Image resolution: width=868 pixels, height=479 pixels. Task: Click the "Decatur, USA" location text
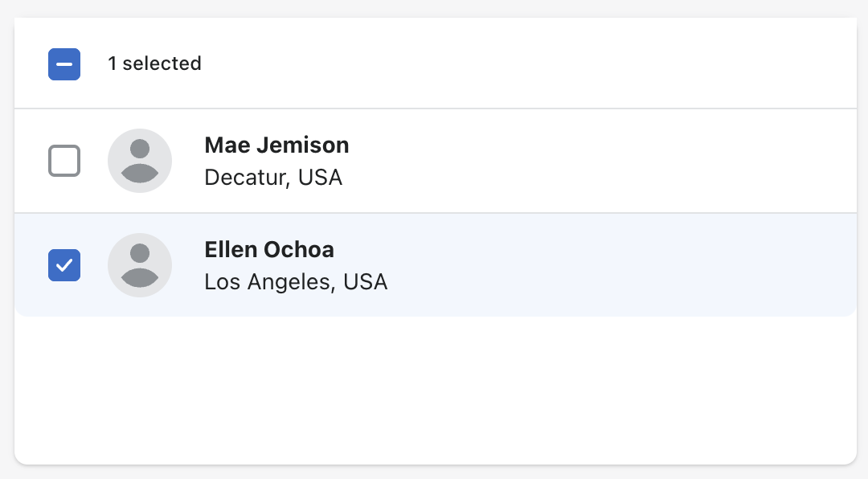click(x=273, y=178)
